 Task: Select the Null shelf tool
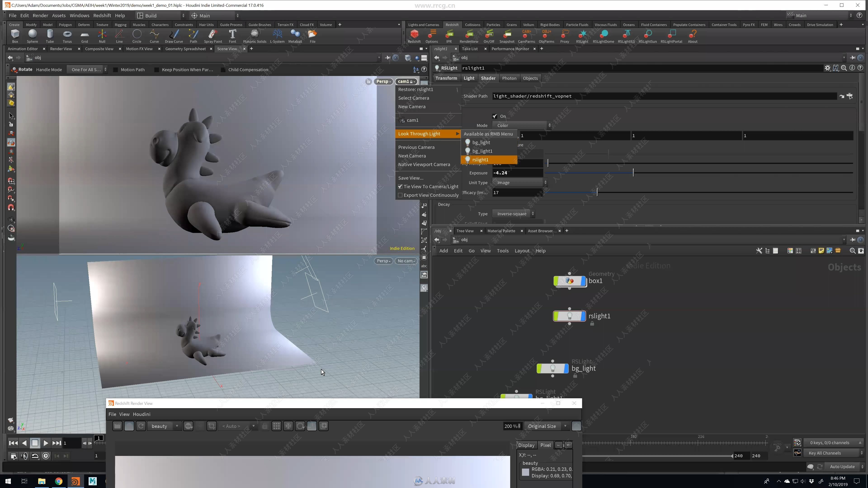[x=102, y=36]
